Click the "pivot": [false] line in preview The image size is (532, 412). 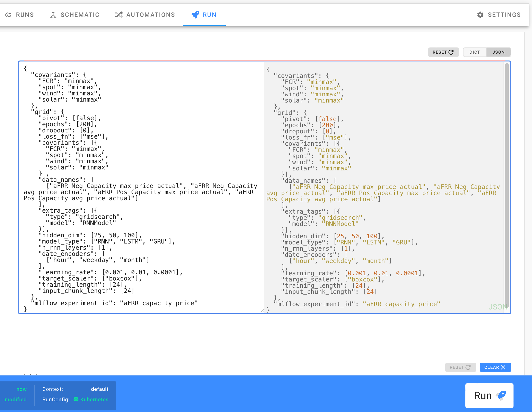click(x=312, y=119)
